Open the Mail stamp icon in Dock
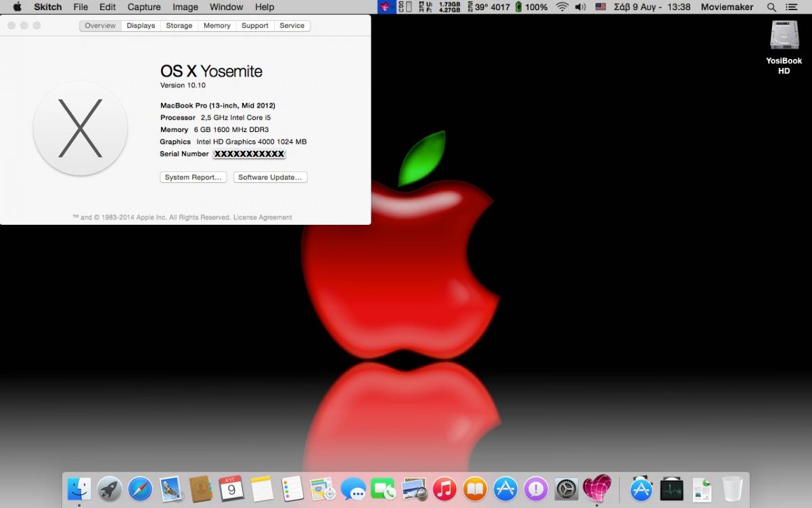This screenshot has width=812, height=508. tap(170, 488)
